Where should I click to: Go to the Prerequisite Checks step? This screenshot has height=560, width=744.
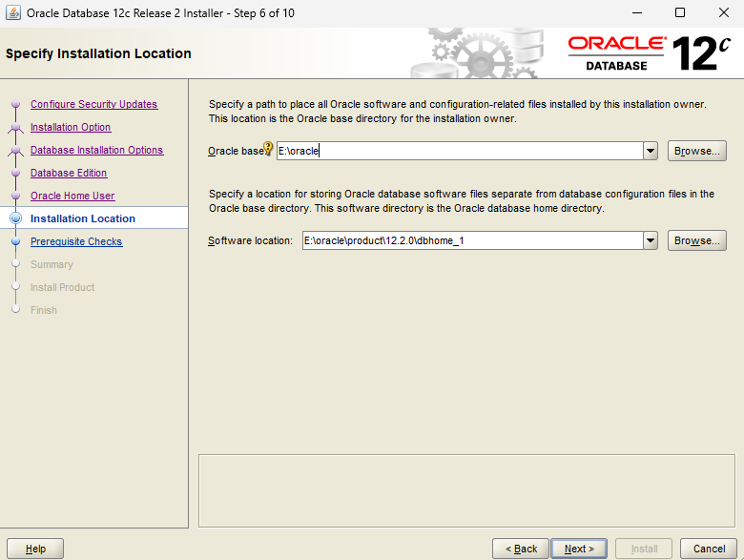tap(76, 241)
